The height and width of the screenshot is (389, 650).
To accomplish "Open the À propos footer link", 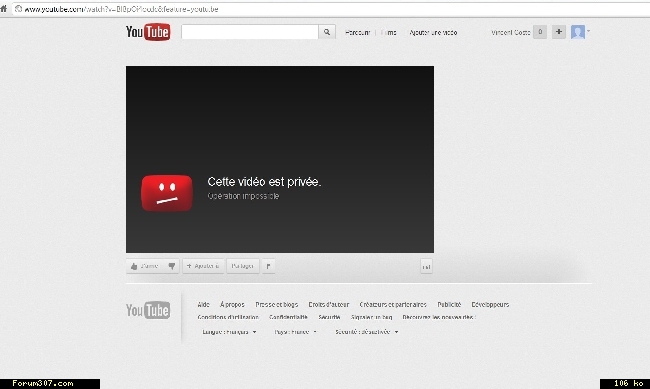I will (x=232, y=304).
